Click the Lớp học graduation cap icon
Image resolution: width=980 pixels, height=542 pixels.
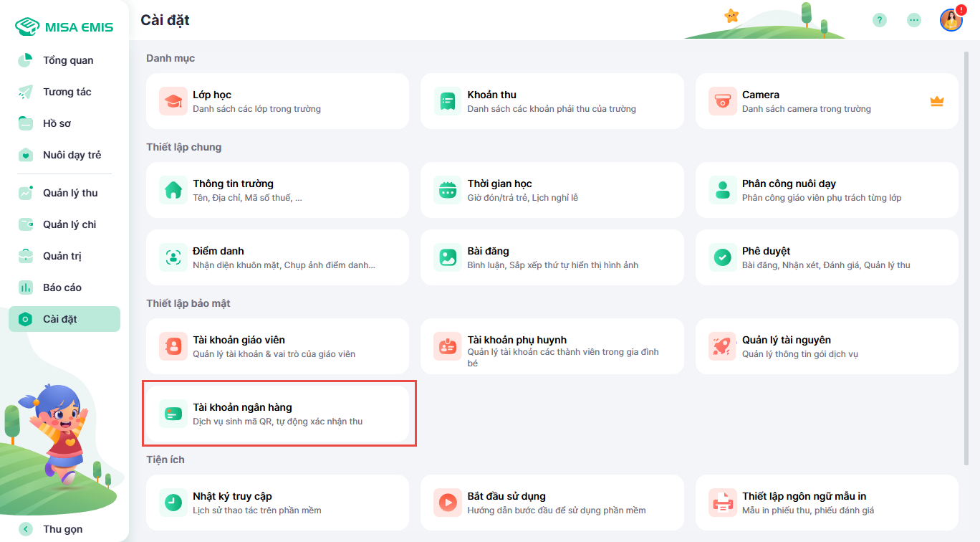click(x=173, y=102)
